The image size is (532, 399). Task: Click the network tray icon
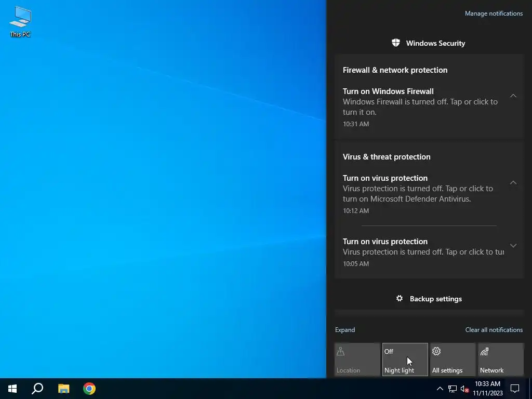pos(453,389)
